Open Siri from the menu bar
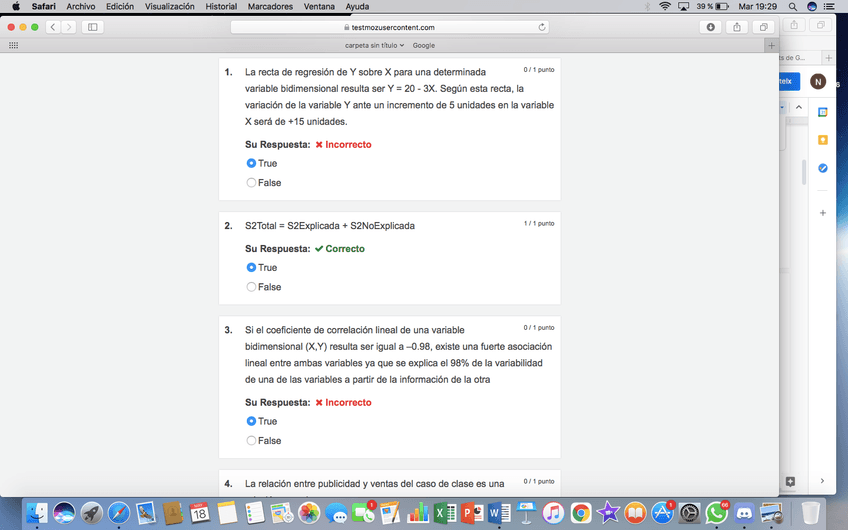 [811, 6]
